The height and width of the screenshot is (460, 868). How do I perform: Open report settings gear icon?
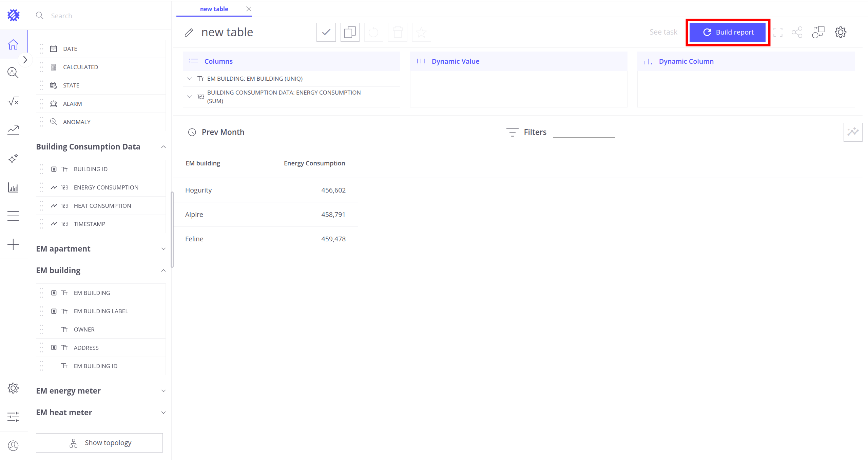tap(840, 33)
